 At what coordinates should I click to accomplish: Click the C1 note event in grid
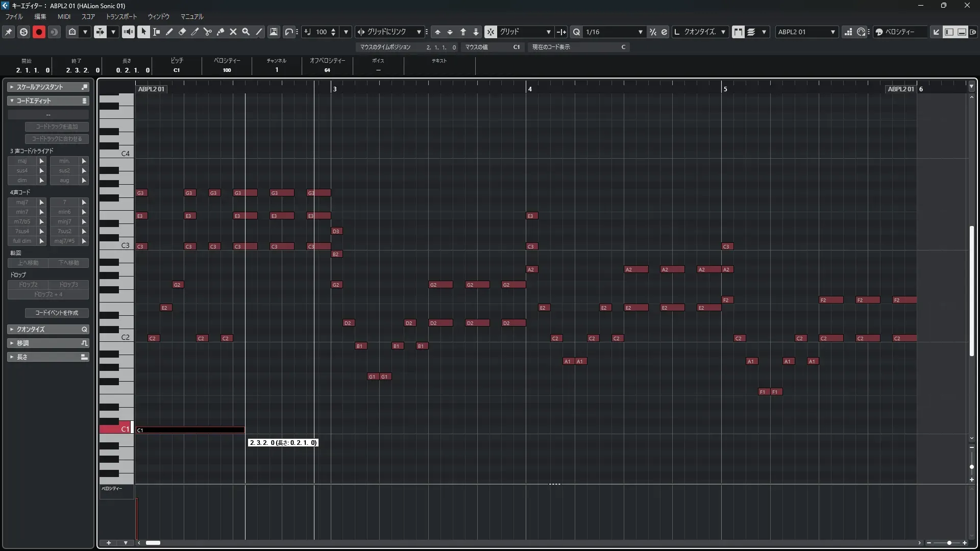pyautogui.click(x=190, y=430)
